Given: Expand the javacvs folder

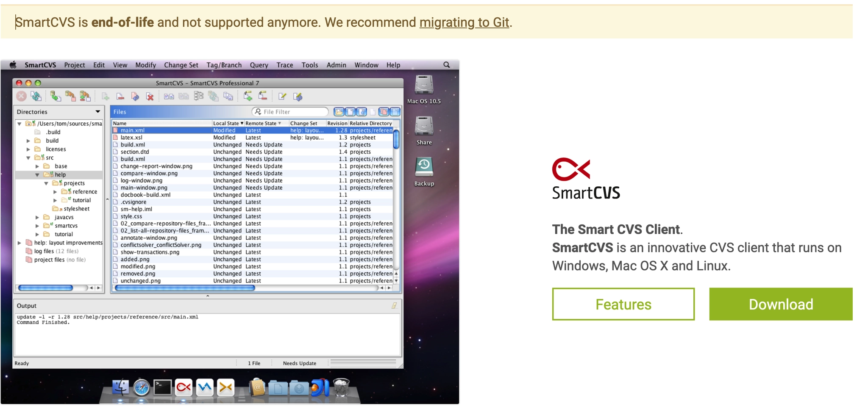Looking at the screenshot, I should [x=37, y=217].
